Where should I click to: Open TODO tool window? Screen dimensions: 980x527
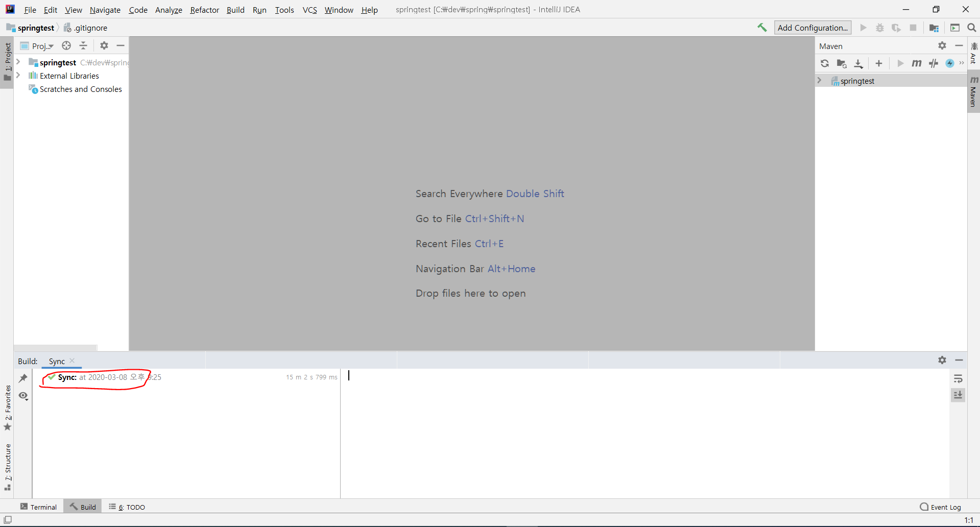click(x=127, y=507)
